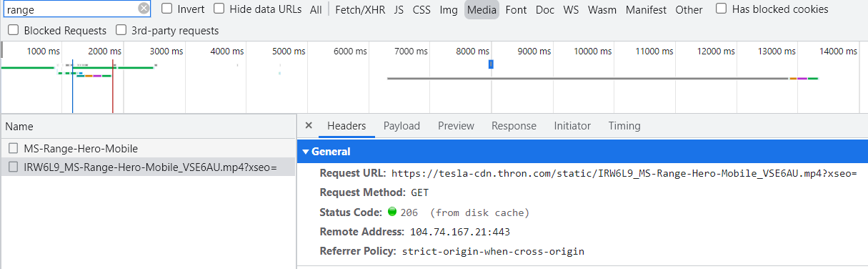Viewport: 868px width, 269px height.
Task: Open the Initiator tab
Action: pyautogui.click(x=572, y=125)
